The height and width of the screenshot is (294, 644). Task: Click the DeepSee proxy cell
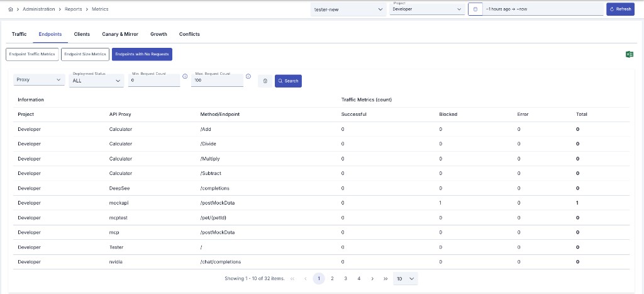pyautogui.click(x=119, y=188)
